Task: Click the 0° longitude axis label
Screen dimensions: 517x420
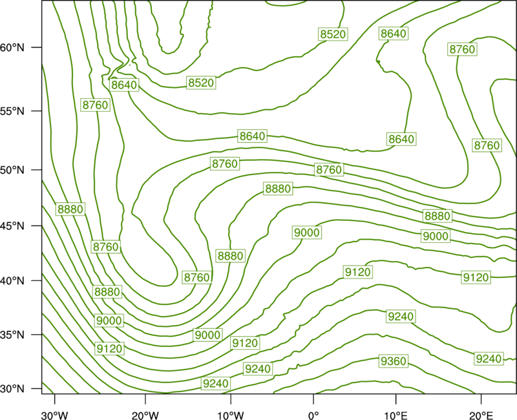Action: [313, 415]
